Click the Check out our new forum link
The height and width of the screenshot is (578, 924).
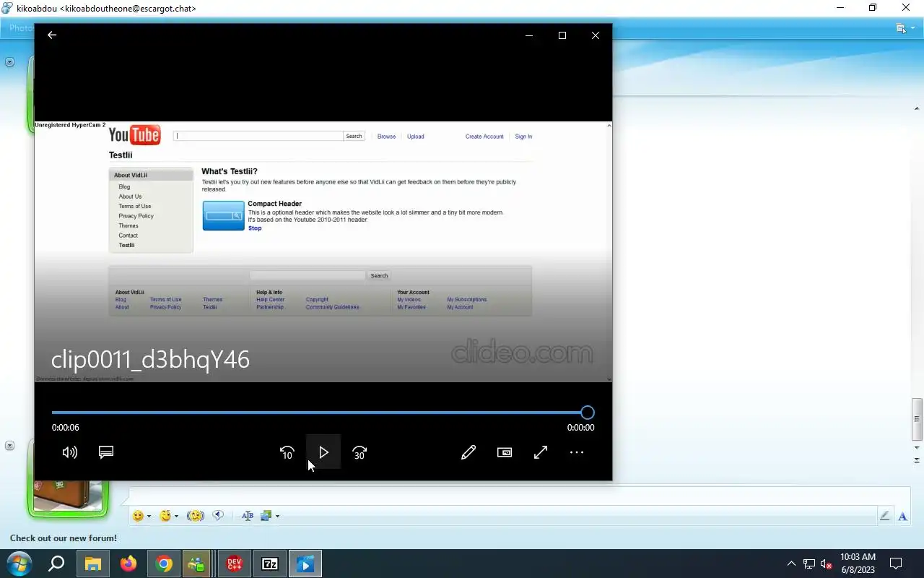pos(64,538)
